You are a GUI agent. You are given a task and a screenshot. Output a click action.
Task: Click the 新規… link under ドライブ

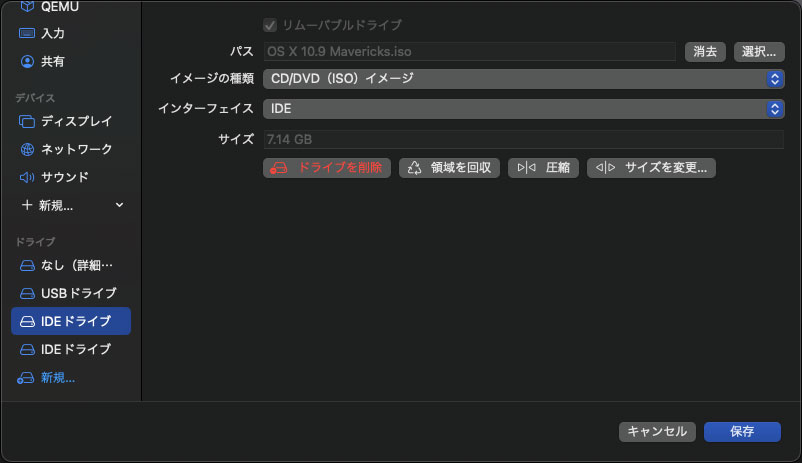58,378
